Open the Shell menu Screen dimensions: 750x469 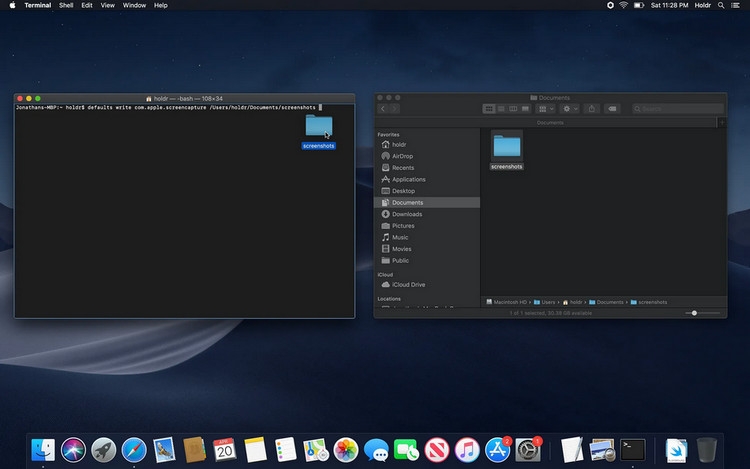pyautogui.click(x=66, y=5)
